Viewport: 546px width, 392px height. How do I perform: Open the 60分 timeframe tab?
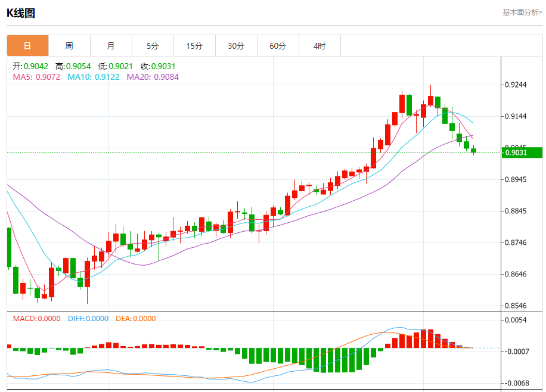pyautogui.click(x=278, y=46)
